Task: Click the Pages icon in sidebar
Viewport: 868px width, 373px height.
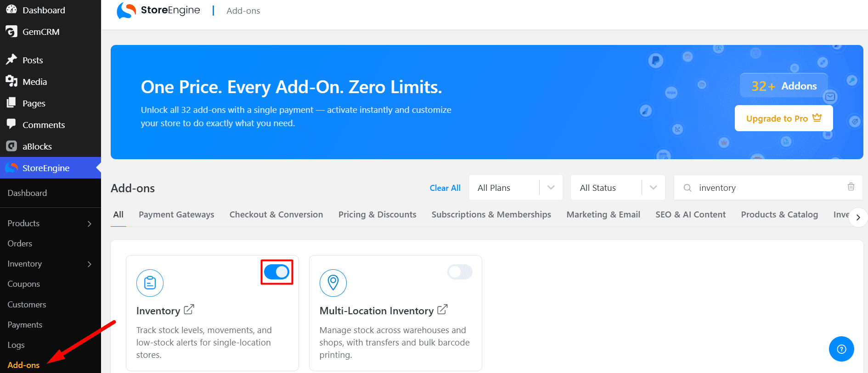Action: coord(11,103)
